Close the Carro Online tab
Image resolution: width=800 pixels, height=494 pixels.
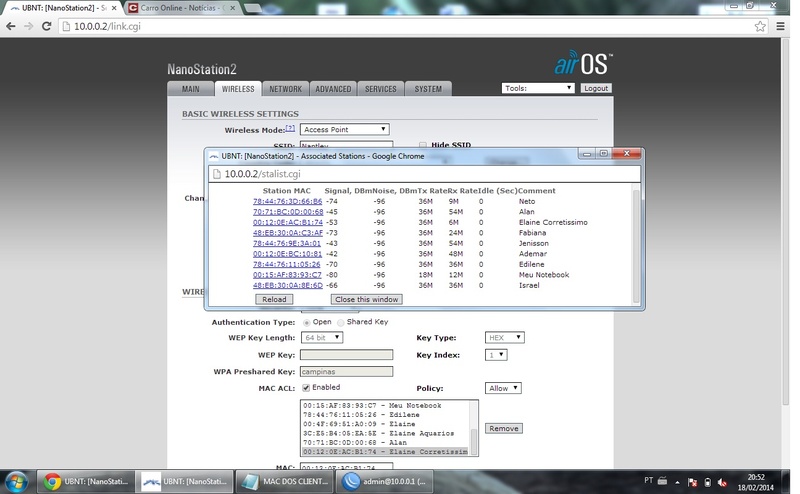click(x=233, y=8)
